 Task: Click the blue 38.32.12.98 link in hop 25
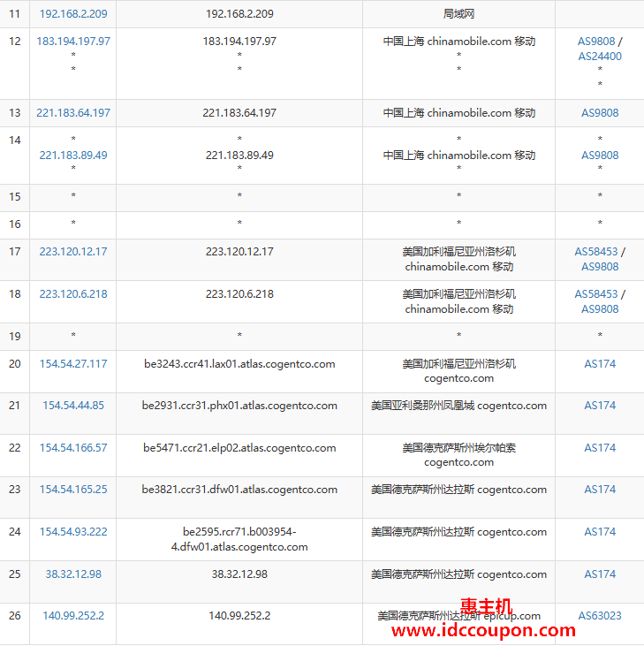pos(73,574)
